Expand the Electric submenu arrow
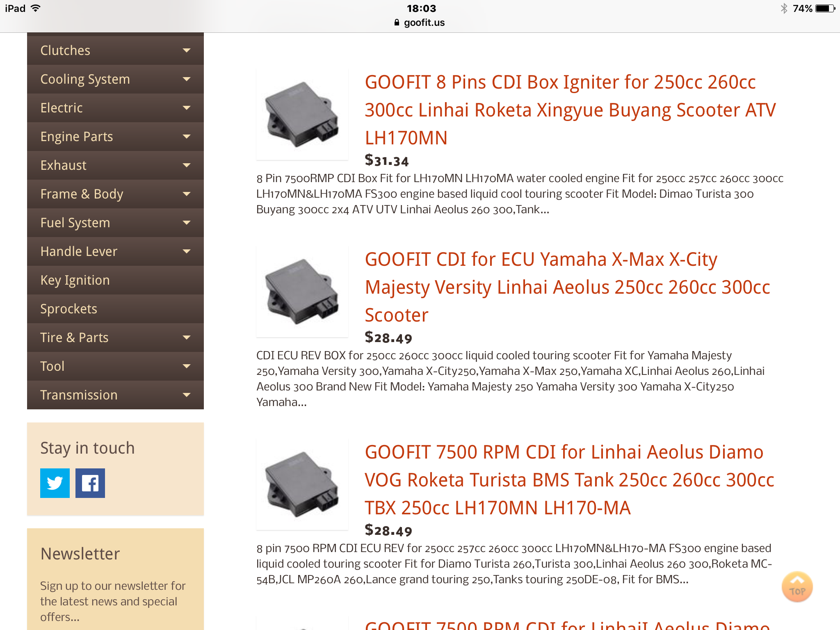840x630 pixels. (187, 108)
